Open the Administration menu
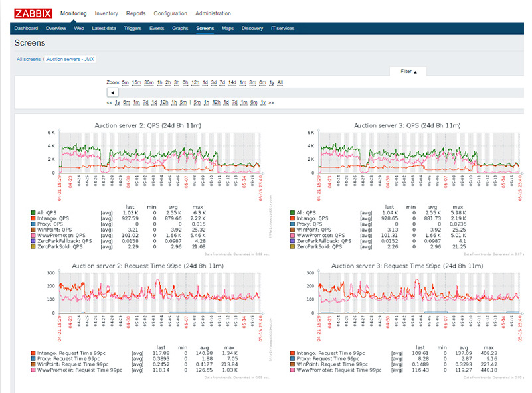Image resolution: width=532 pixels, height=393 pixels. [x=213, y=13]
